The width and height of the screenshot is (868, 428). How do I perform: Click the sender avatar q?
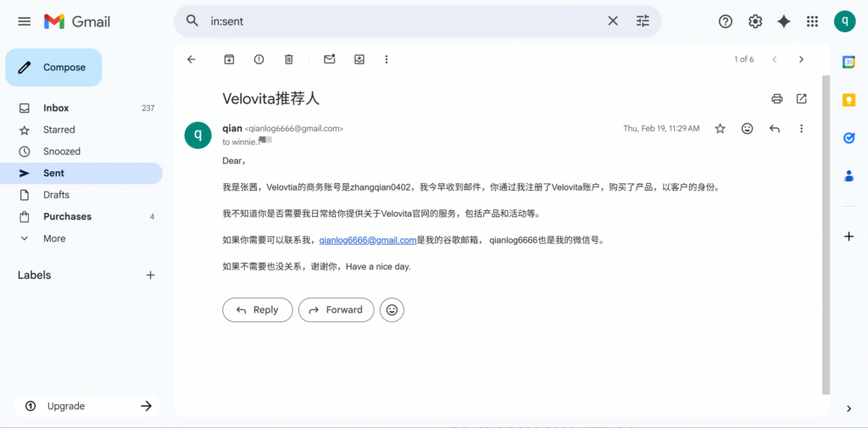(x=198, y=135)
